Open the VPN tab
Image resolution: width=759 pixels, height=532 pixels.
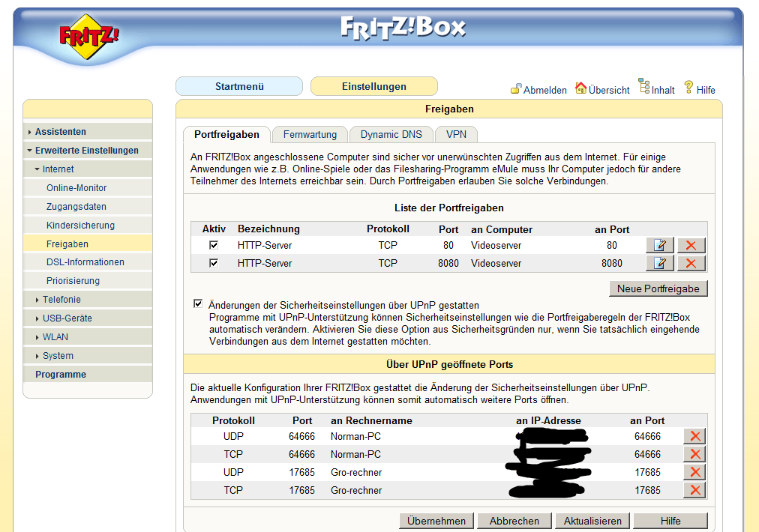[x=456, y=134]
